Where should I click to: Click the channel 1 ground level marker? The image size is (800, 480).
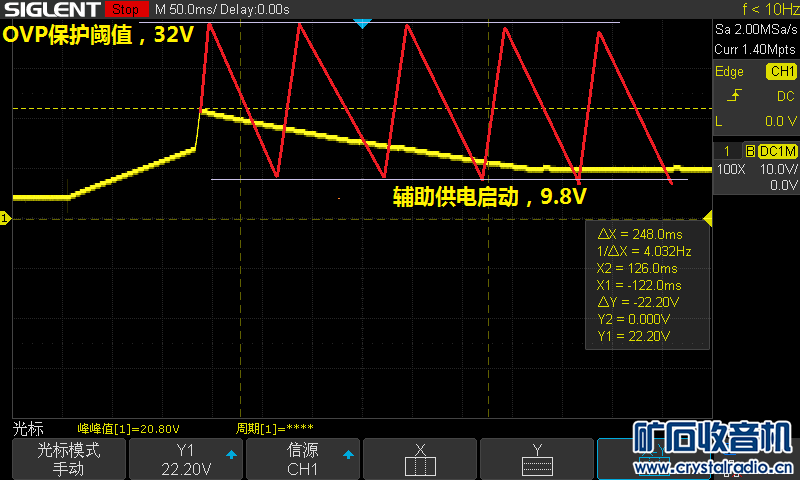[x=5, y=218]
